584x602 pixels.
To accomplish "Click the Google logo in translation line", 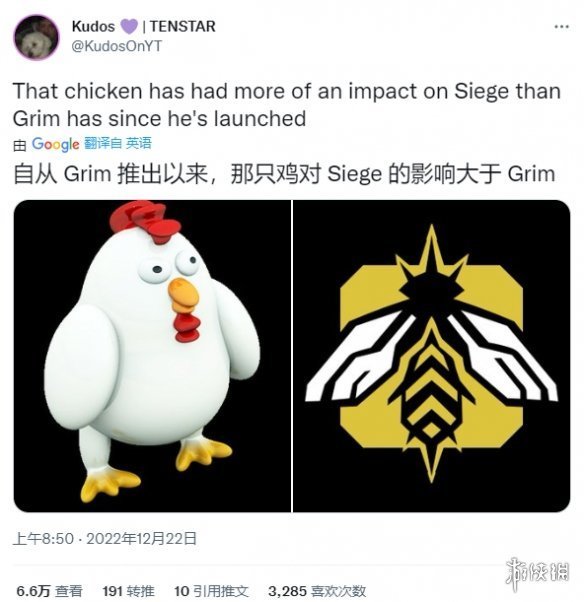I will [56, 144].
